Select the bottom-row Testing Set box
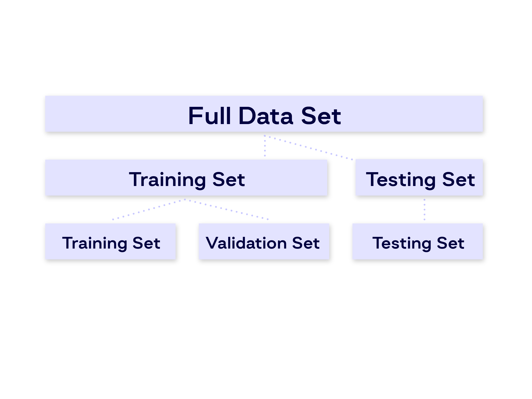Viewport: 532px width, 399px height. 418,241
